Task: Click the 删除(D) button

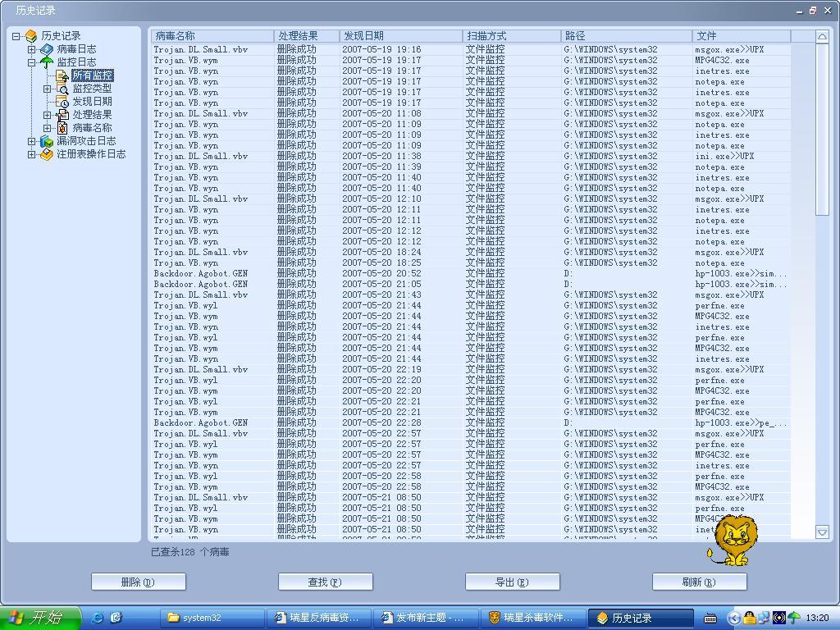Action: click(138, 582)
